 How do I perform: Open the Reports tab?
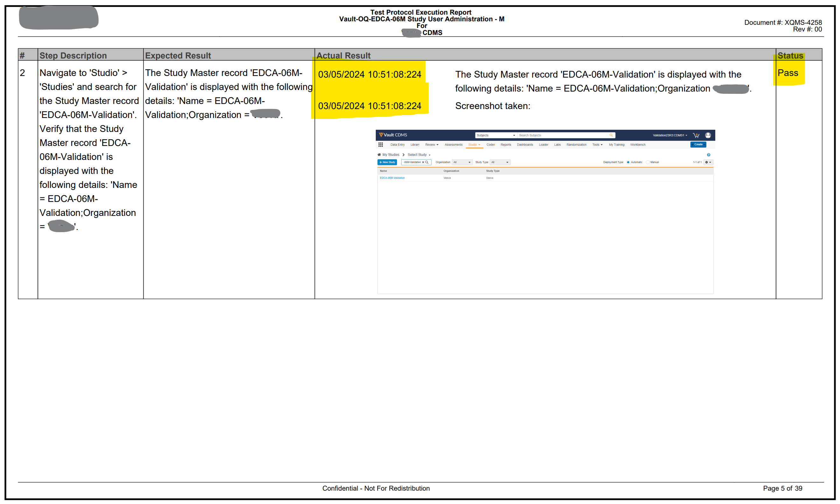506,145
